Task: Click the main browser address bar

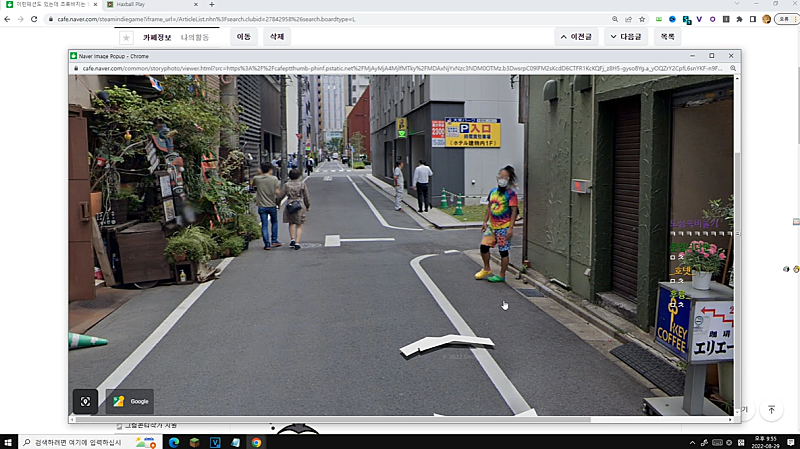Action: pos(327,19)
